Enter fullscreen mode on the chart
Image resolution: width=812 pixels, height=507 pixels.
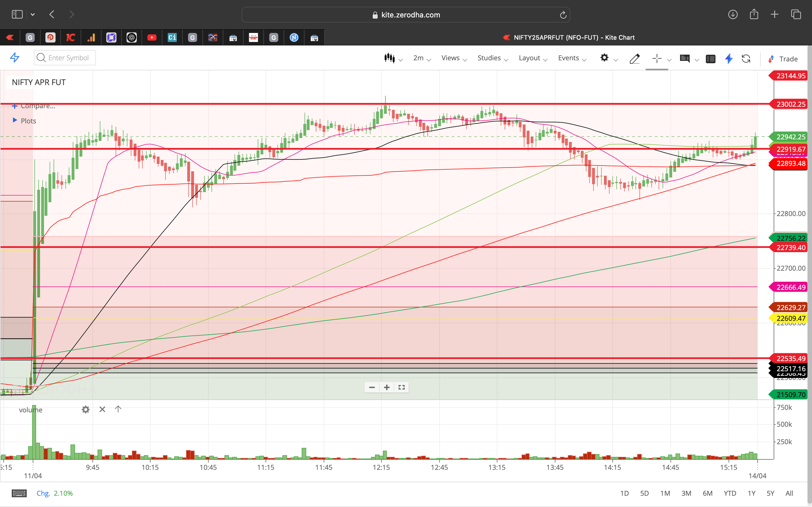point(401,387)
